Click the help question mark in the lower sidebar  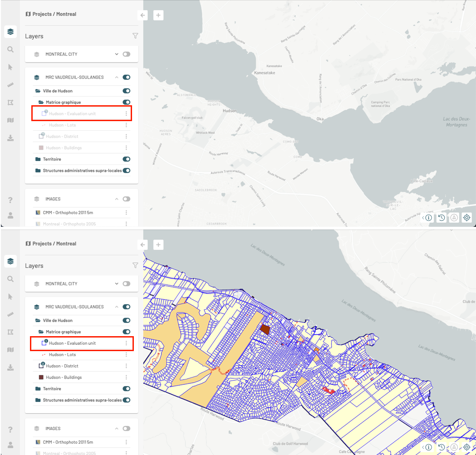pyautogui.click(x=10, y=430)
